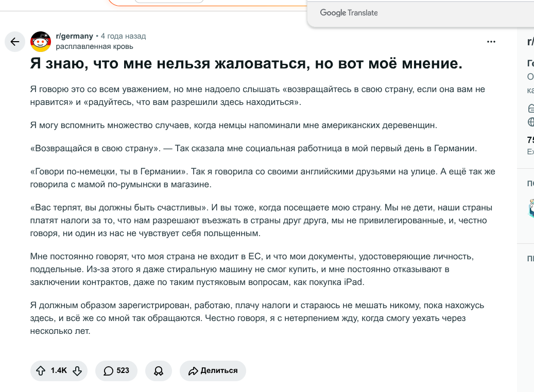
Task: Click the paragraph starting «Возвращайся в свою страну»
Action: (253, 148)
